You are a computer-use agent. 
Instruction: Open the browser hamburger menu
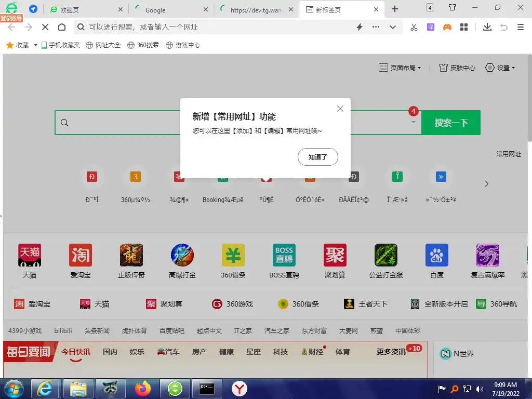(x=521, y=27)
